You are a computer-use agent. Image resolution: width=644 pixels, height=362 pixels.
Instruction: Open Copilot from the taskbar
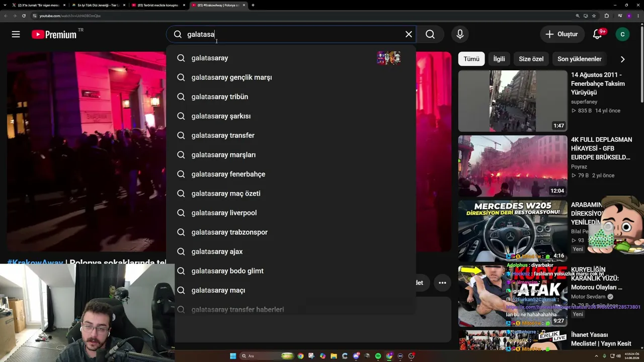pos(323,356)
